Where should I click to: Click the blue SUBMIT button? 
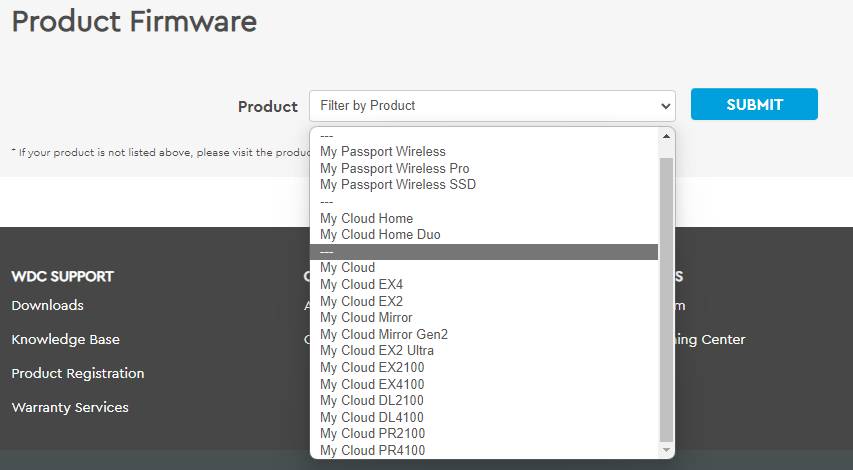[754, 104]
